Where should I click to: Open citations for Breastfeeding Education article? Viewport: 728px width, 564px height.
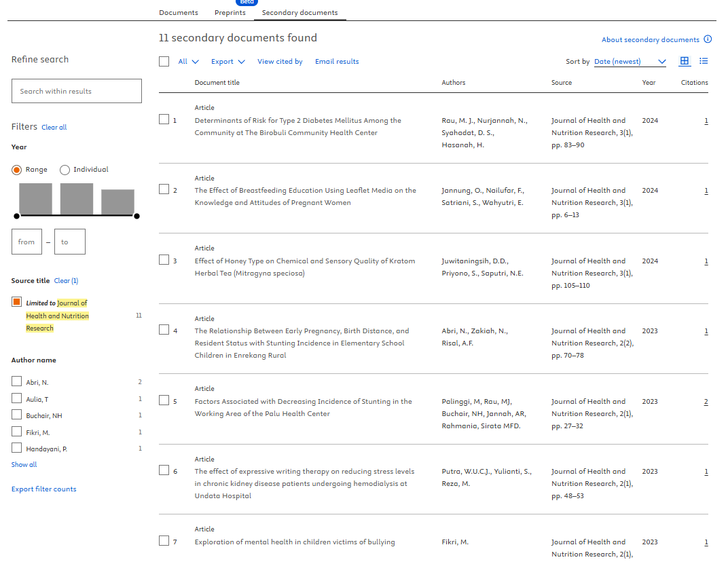pos(706,191)
